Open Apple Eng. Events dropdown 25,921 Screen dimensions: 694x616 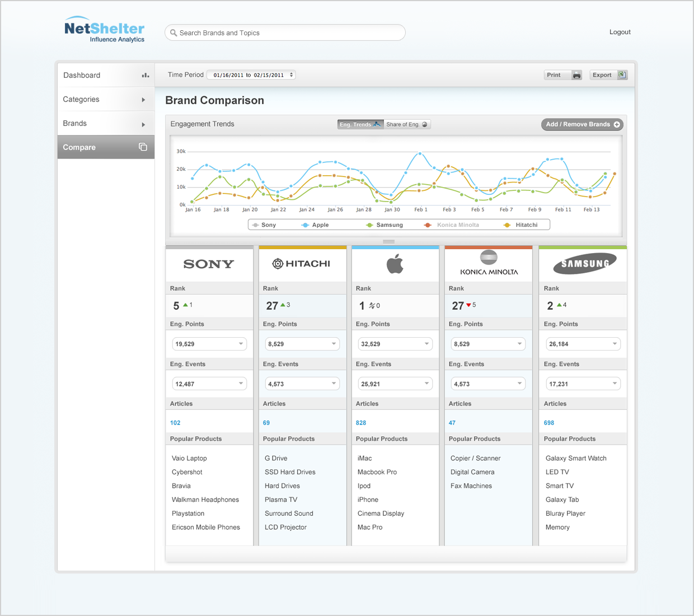(x=395, y=384)
